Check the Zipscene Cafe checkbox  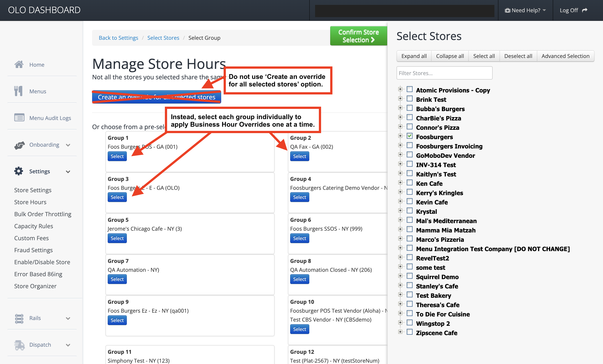click(409, 332)
